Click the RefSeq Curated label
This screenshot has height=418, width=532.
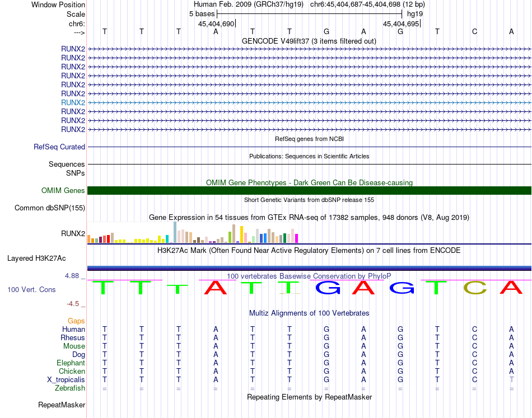(x=59, y=147)
